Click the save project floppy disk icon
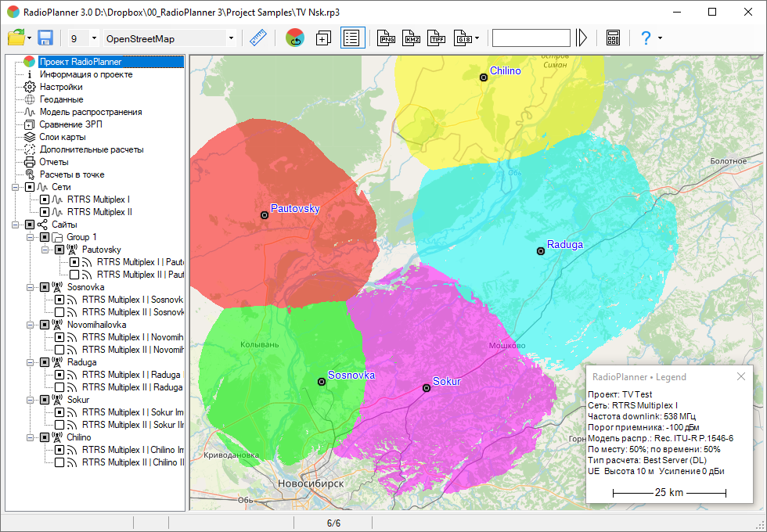The width and height of the screenshot is (767, 532). pyautogui.click(x=45, y=38)
